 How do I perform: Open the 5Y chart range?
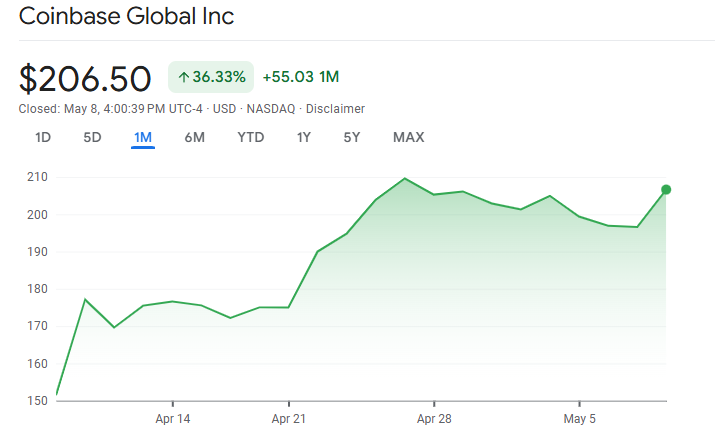352,137
